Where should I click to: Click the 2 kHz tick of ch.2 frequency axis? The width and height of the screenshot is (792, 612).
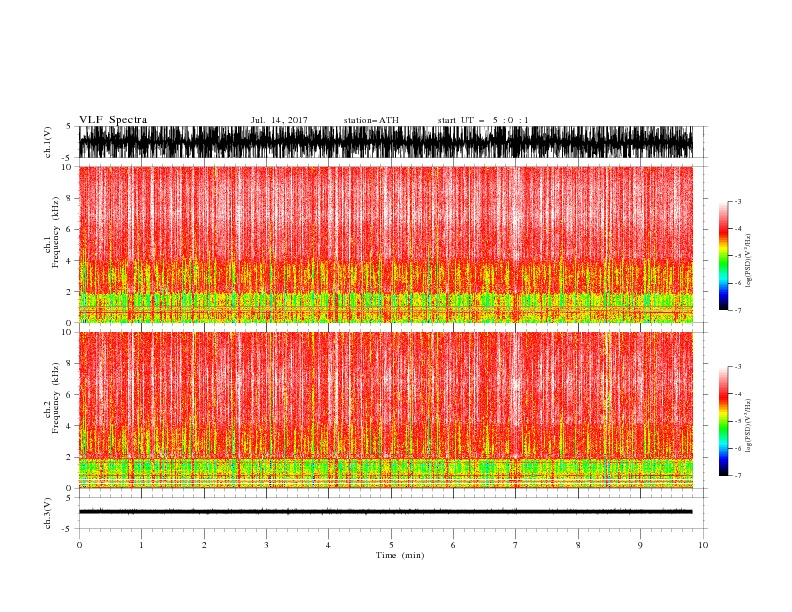point(70,457)
